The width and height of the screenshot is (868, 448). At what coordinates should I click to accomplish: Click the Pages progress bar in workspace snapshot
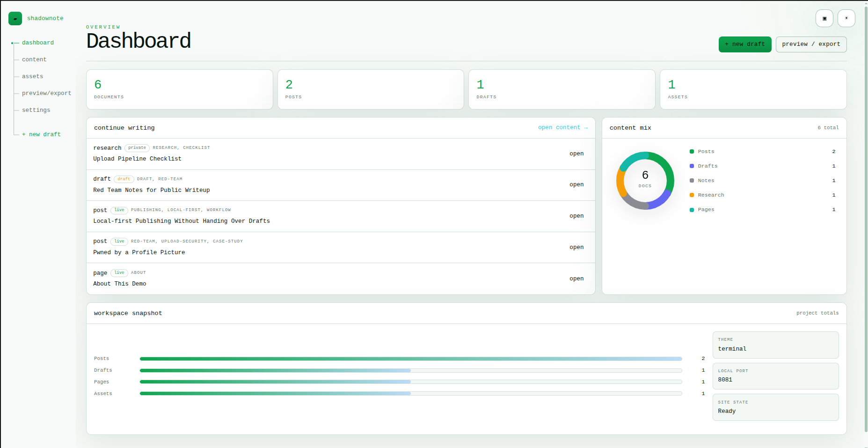coord(411,382)
